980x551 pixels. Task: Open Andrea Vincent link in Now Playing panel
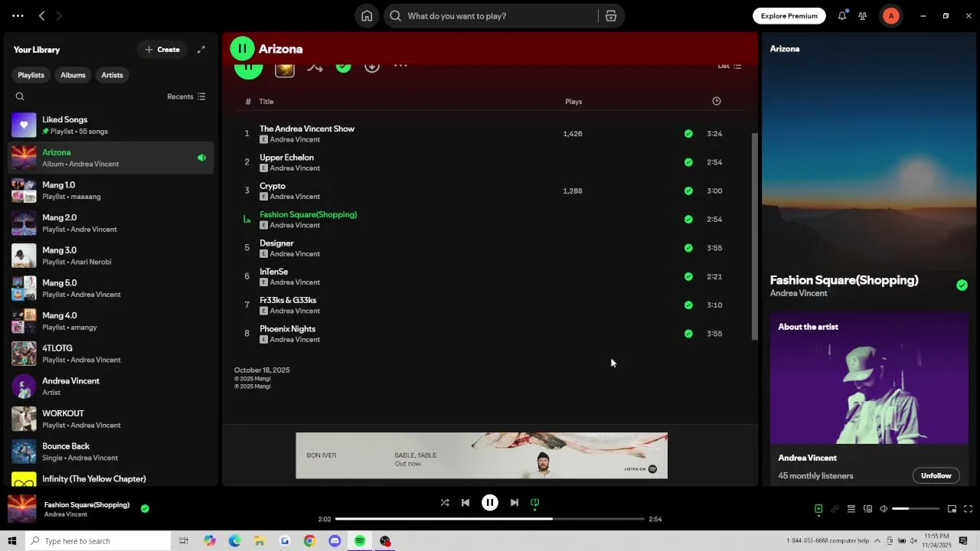point(799,294)
